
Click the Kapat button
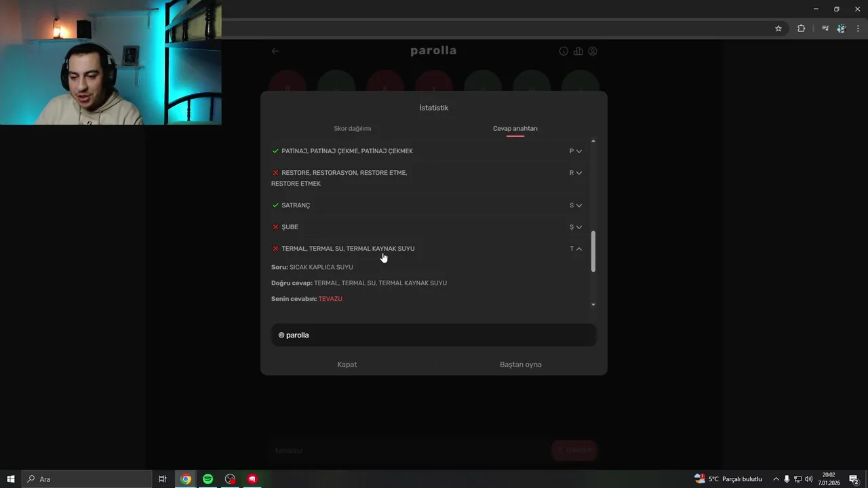coord(347,365)
